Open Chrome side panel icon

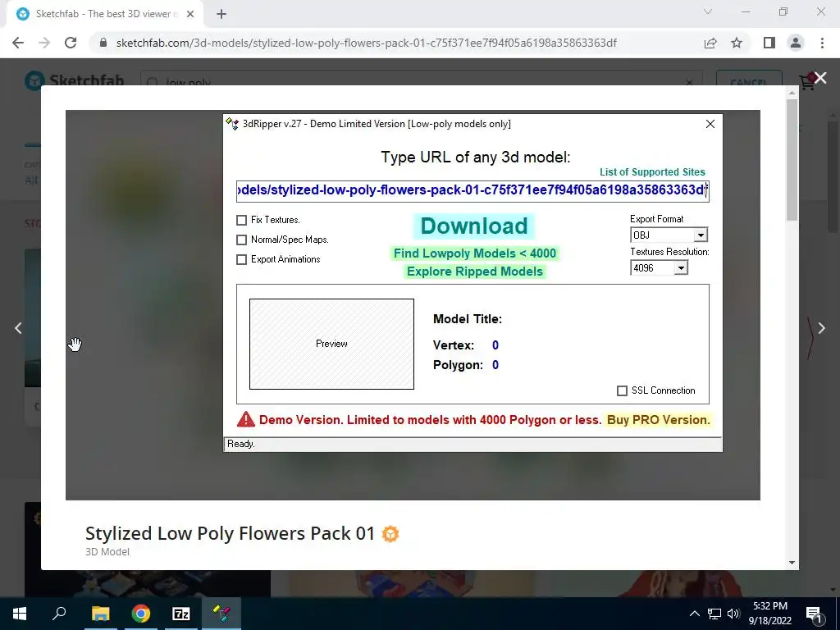(769, 43)
